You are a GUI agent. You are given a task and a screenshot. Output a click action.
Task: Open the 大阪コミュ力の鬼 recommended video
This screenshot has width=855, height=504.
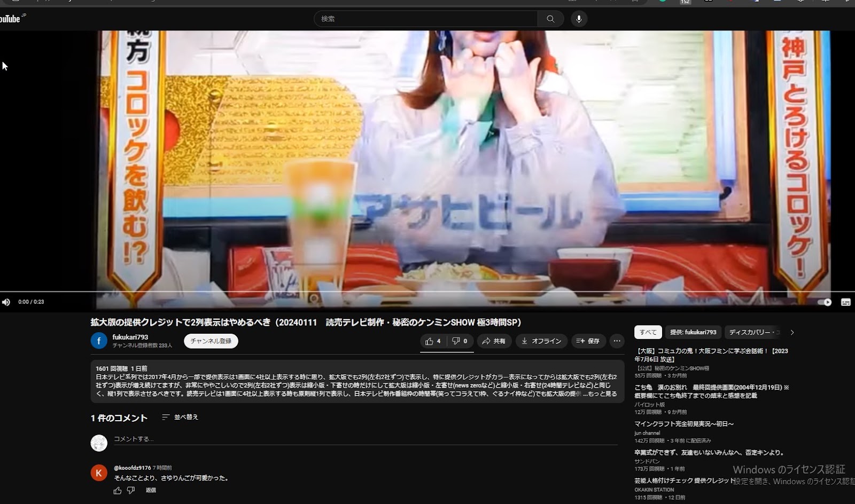click(x=711, y=355)
